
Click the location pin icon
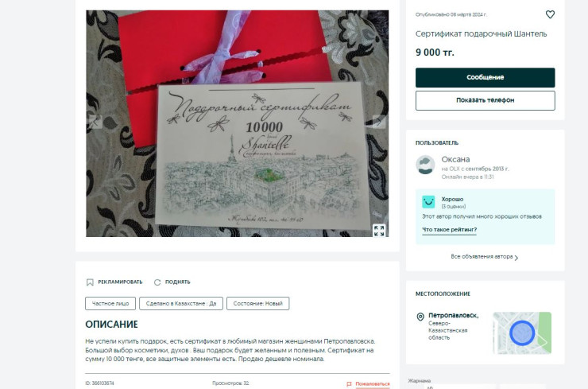coord(420,317)
